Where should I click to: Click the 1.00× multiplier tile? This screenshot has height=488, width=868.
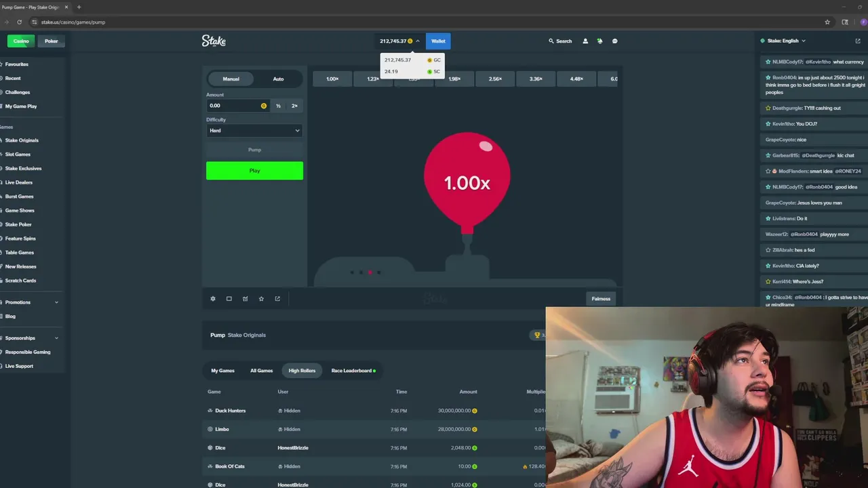click(332, 79)
